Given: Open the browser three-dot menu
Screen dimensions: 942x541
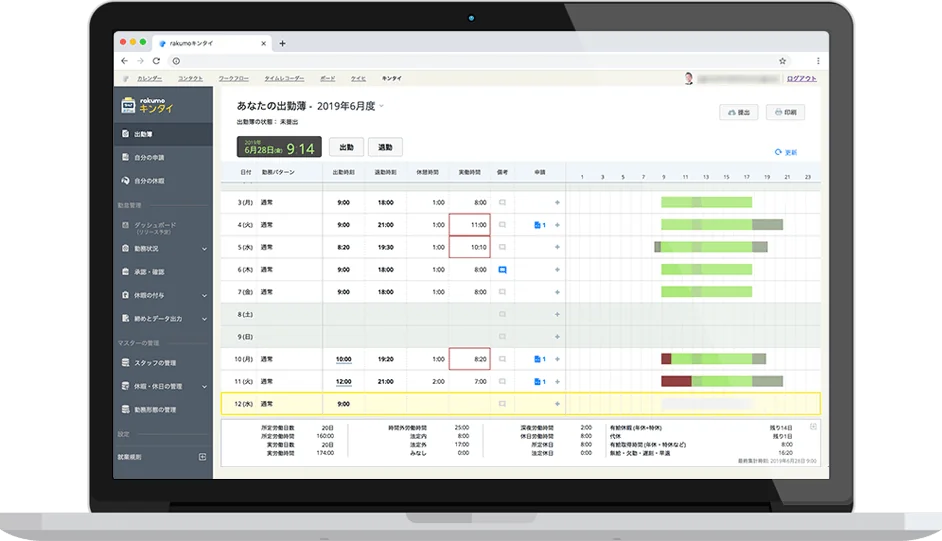Looking at the screenshot, I should (x=818, y=61).
